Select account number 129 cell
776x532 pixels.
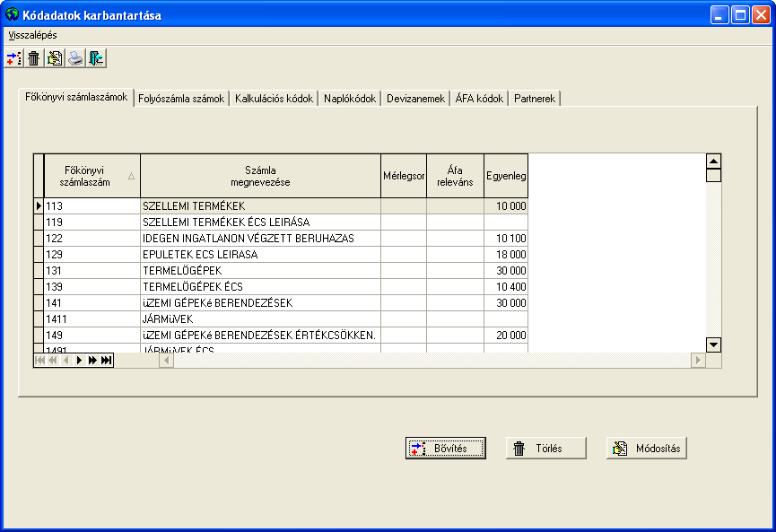click(92, 255)
